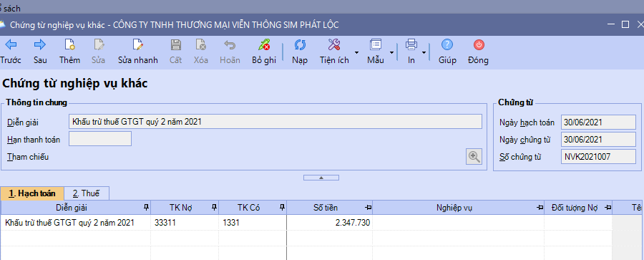
Task: Click the Ngày chứng từ date field
Action: (x=598, y=140)
